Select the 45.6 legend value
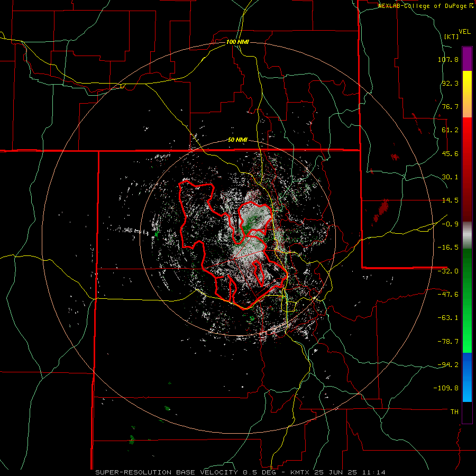This screenshot has width=476, height=476. [x=450, y=153]
